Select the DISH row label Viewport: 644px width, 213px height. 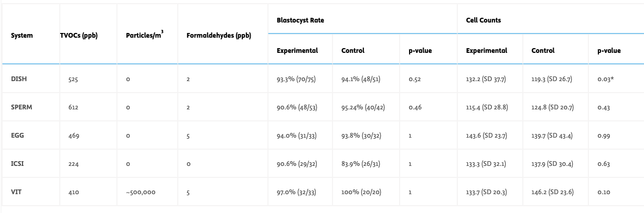(19, 79)
